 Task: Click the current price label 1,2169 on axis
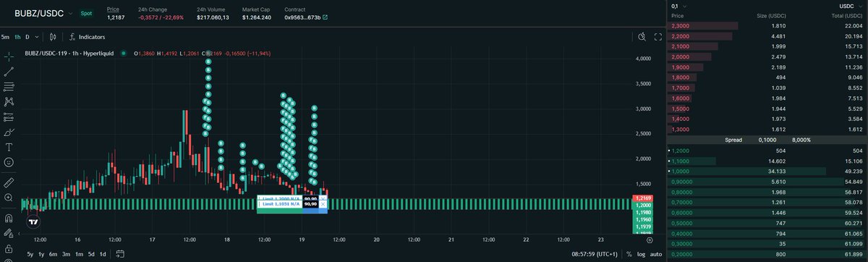[x=642, y=198]
